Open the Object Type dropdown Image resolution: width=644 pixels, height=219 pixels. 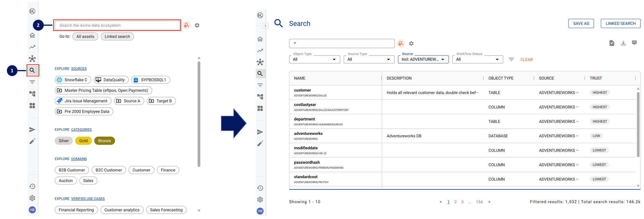[x=314, y=59]
